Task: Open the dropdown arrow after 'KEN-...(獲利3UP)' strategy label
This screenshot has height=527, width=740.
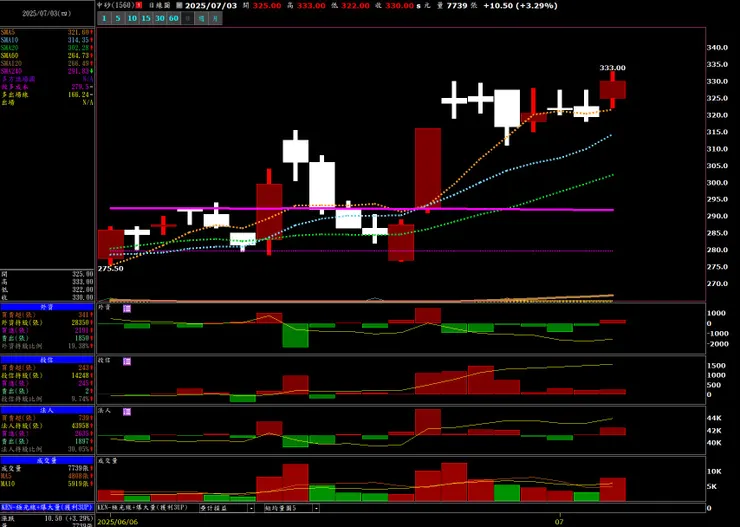Action: pos(251,508)
